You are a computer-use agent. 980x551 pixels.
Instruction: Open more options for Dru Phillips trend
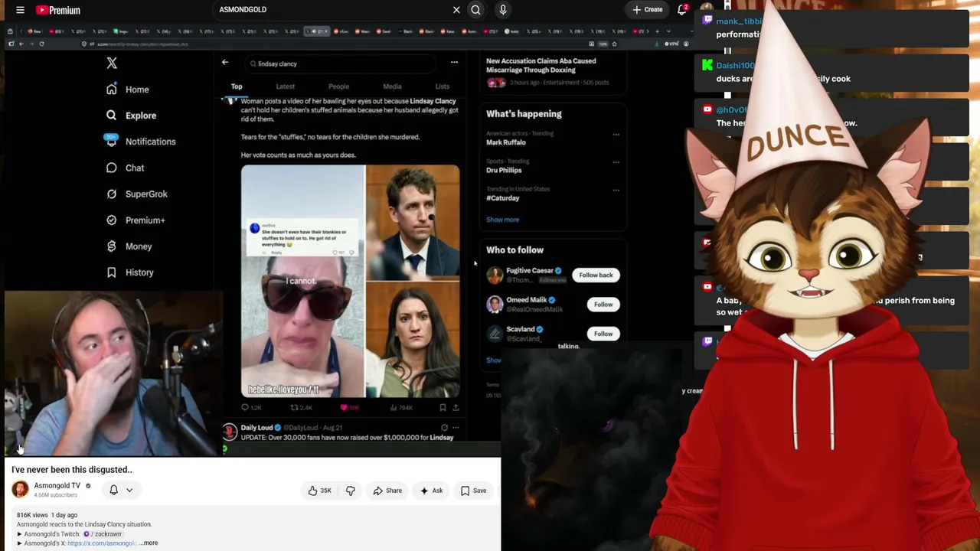tap(616, 162)
